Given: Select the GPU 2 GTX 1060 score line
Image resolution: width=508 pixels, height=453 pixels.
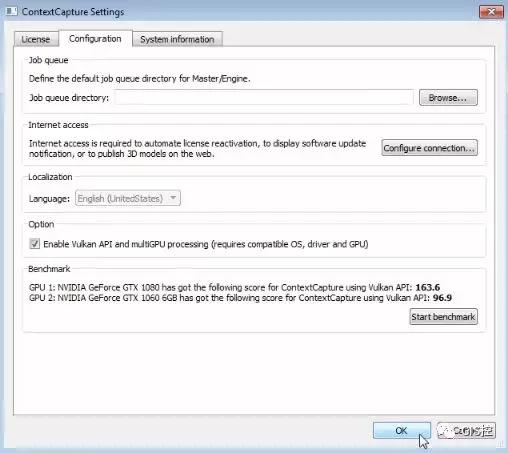Looking at the screenshot, I should (x=240, y=298).
